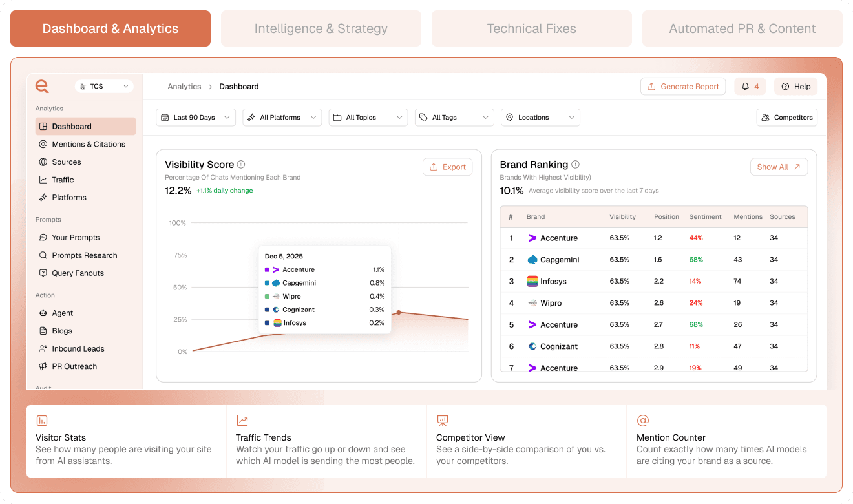This screenshot has height=504, width=853.
Task: Click Capgemini blue swatch in tooltip
Action: pos(267,283)
